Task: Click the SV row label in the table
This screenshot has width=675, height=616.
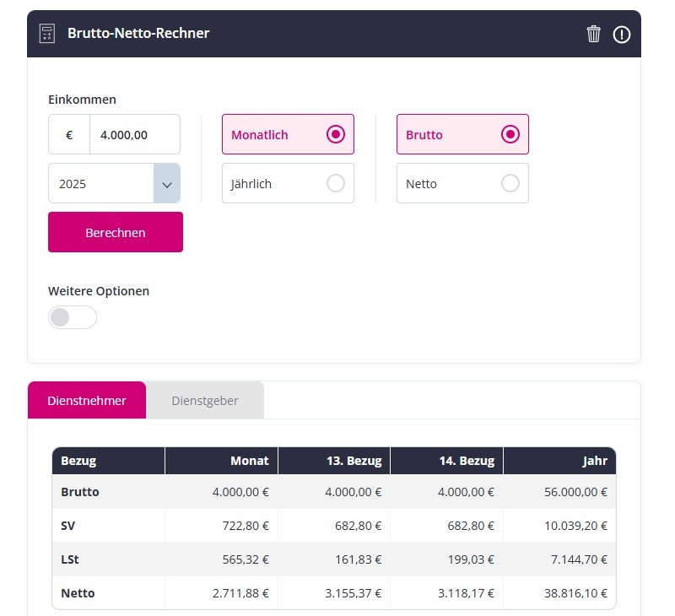Action: (69, 526)
